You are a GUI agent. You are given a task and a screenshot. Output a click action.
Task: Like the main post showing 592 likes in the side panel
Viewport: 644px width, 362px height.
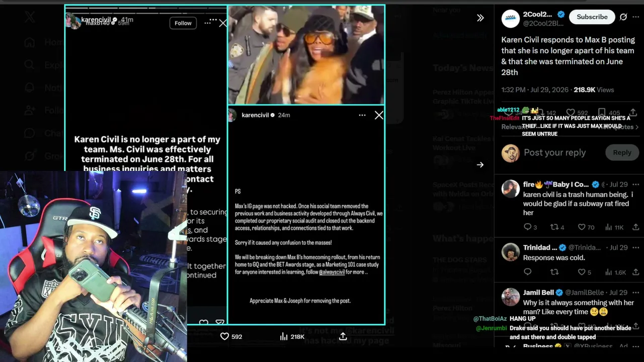(571, 113)
